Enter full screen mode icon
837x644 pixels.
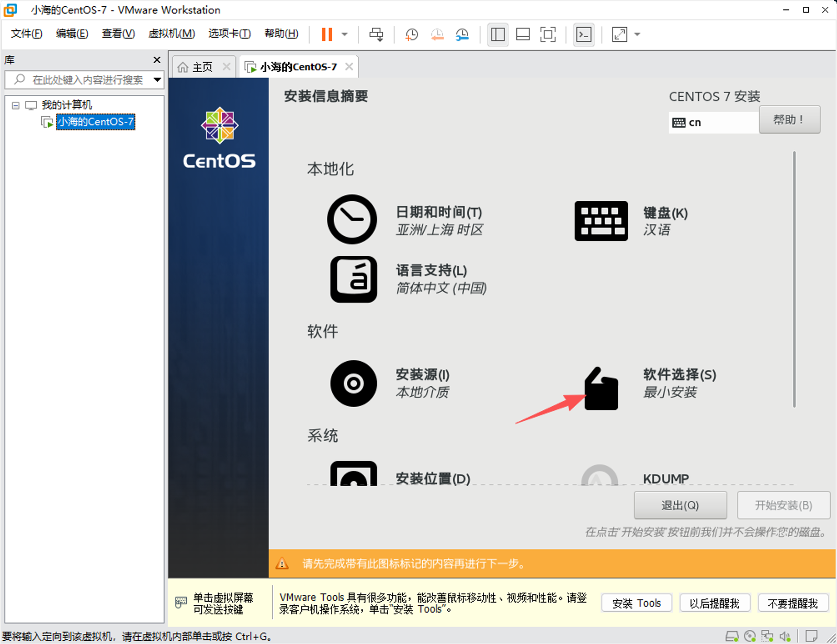548,34
